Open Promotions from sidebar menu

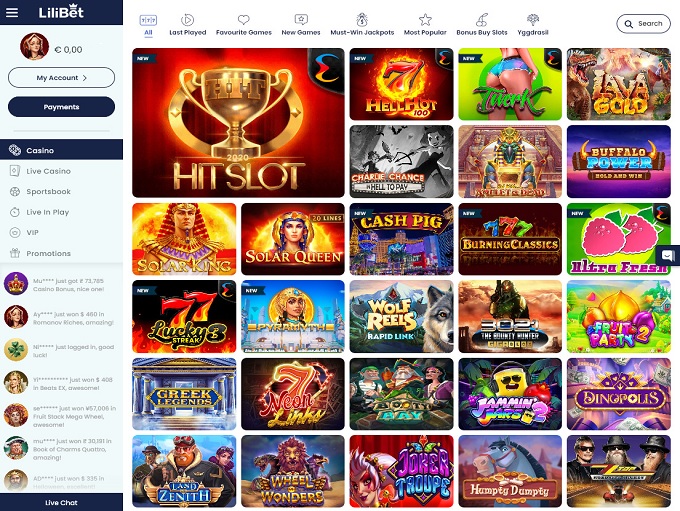[48, 253]
